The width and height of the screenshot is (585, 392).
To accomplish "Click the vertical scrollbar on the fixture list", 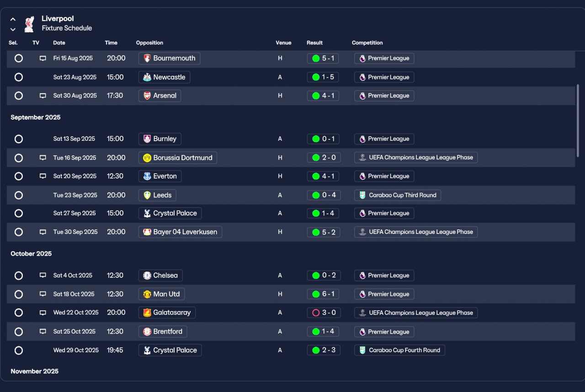I will tap(578, 120).
